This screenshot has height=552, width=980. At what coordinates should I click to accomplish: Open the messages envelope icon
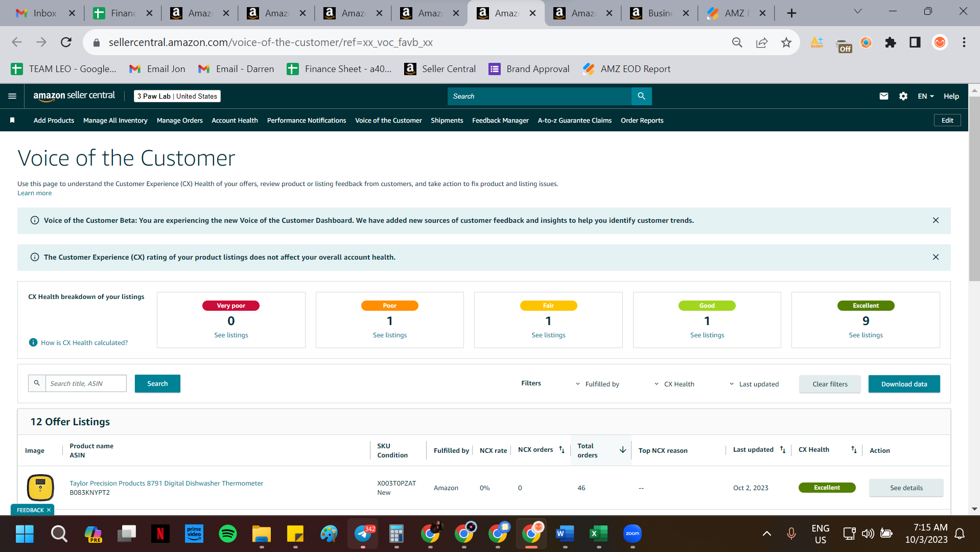(x=883, y=96)
